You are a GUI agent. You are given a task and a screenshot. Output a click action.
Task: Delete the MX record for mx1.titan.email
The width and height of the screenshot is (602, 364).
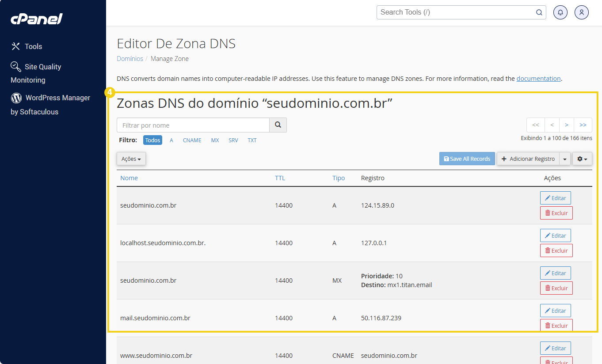(556, 288)
